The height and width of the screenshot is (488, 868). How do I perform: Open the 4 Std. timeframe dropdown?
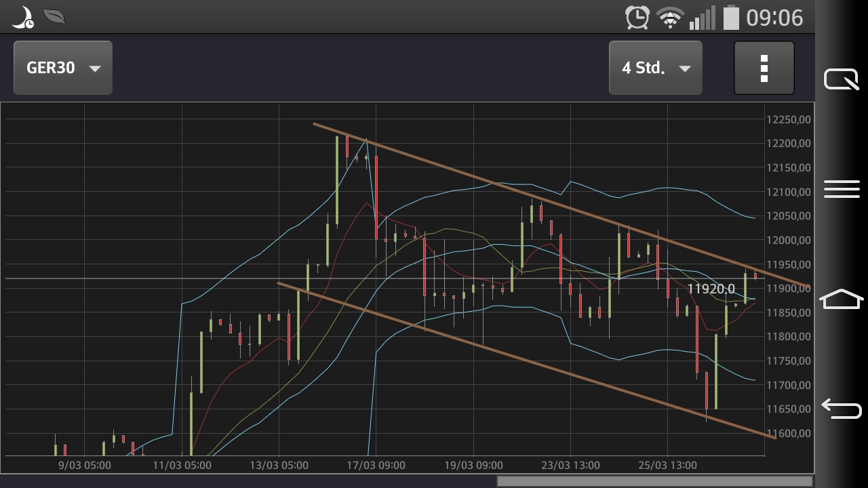655,68
